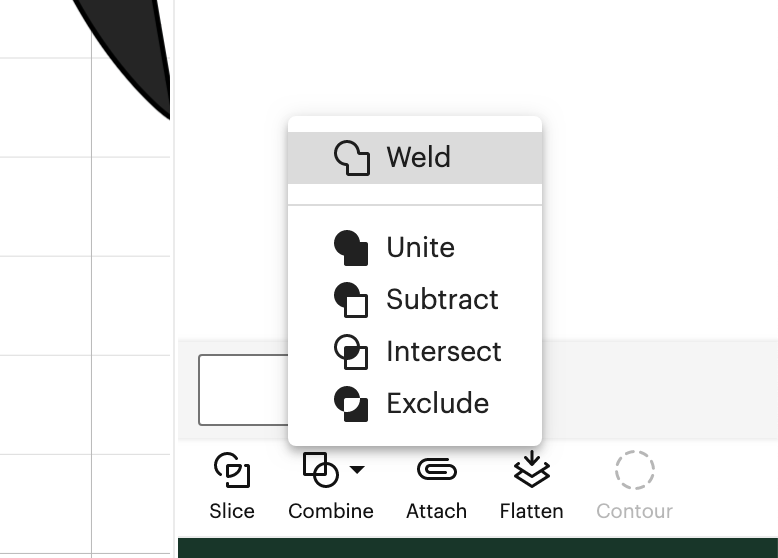
Task: Click the dashed Contour circle icon
Action: [x=635, y=470]
